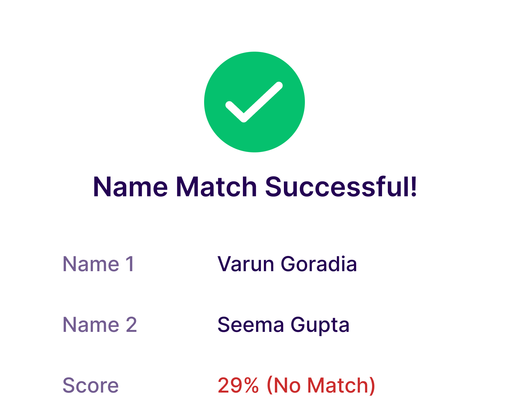Click the digit "1" in the Name 1 label
The height and width of the screenshot is (420, 509).
coord(130,264)
